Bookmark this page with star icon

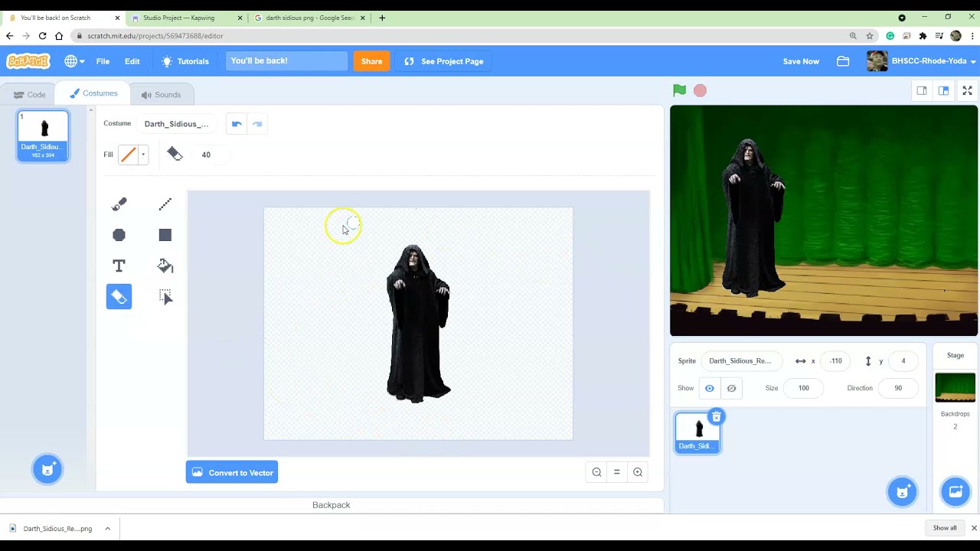pos(870,36)
